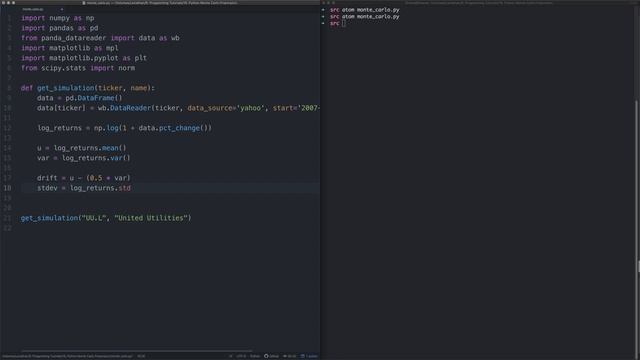Click on 'matplotlib.pyplot' in the import line

(84, 58)
